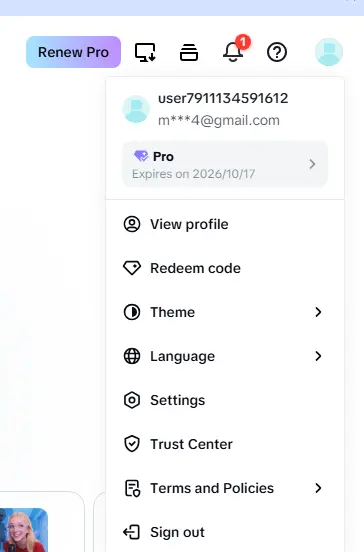The height and width of the screenshot is (552, 364).
Task: Open Trust Center shield entry
Action: click(225, 444)
